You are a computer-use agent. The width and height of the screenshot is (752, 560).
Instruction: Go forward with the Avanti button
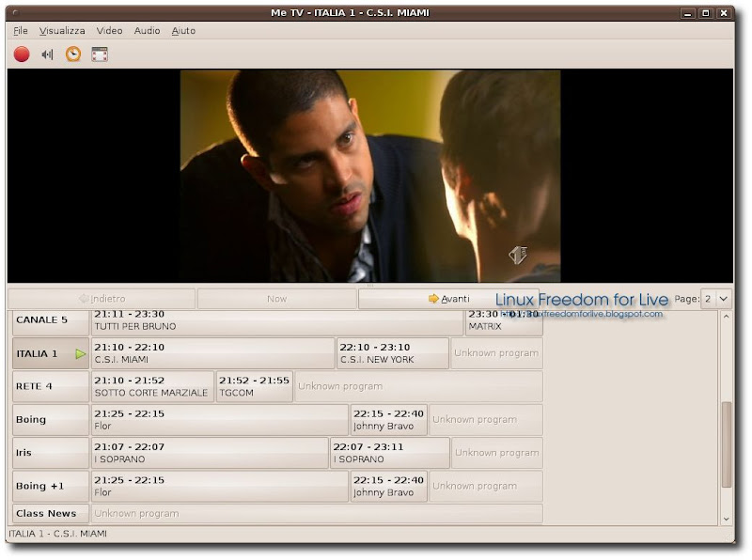[x=448, y=299]
